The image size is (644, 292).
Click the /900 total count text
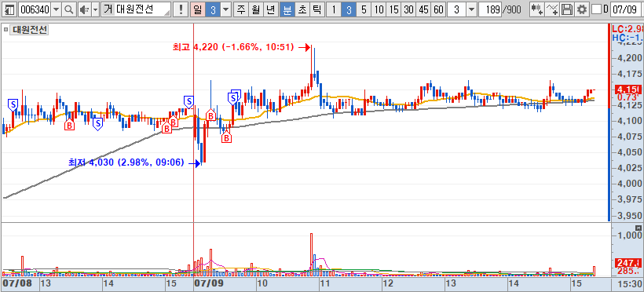tap(511, 9)
